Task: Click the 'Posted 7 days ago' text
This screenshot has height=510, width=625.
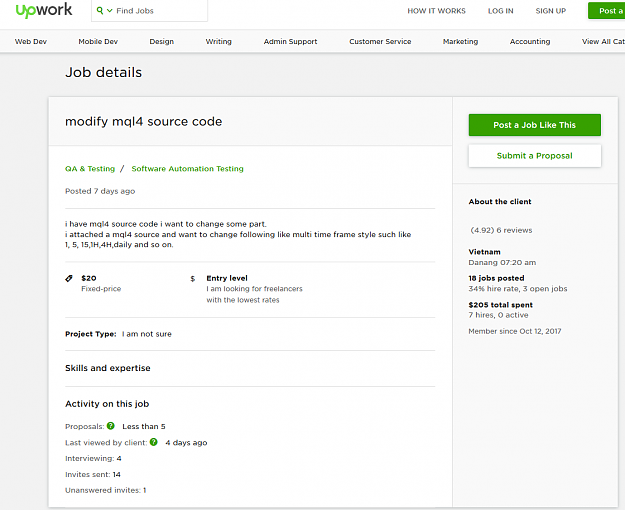Action: 100,191
